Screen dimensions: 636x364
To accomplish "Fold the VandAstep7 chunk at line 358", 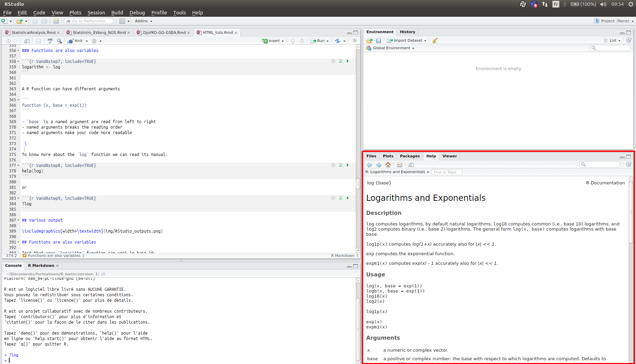I will point(18,62).
